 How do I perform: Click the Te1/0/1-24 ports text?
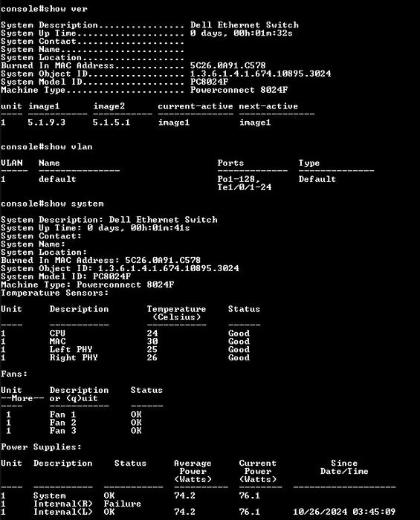pos(245,187)
